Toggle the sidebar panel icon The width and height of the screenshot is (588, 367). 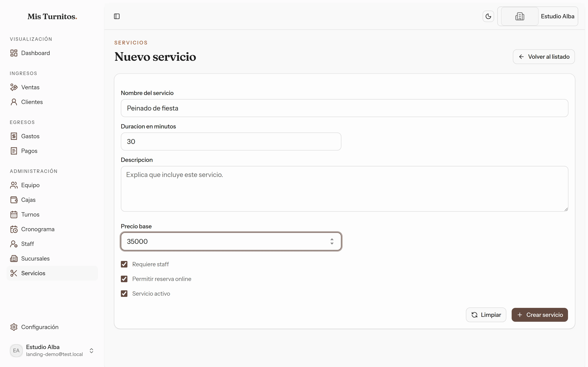pyautogui.click(x=117, y=16)
